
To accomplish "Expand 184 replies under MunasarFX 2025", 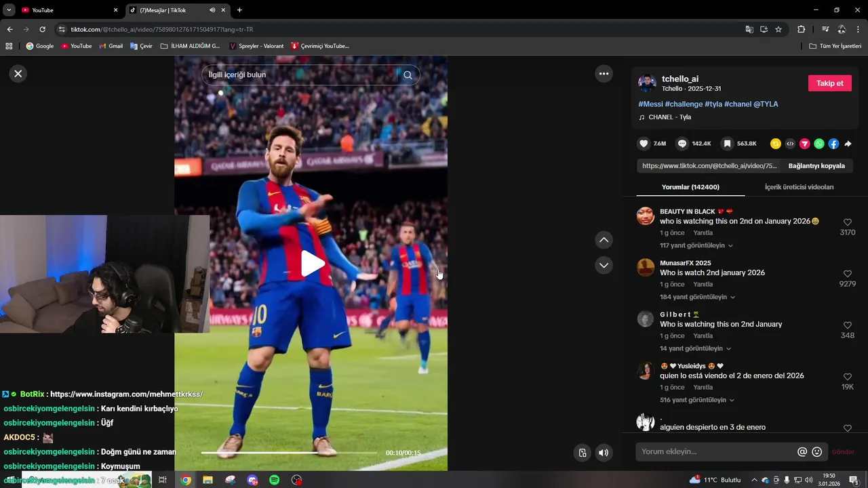I will point(698,297).
